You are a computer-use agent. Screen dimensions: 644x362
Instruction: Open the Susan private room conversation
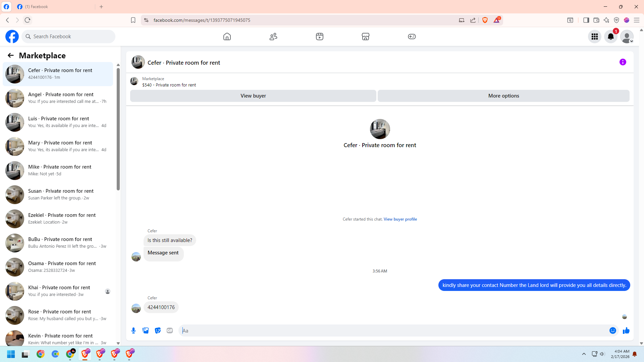(x=58, y=195)
